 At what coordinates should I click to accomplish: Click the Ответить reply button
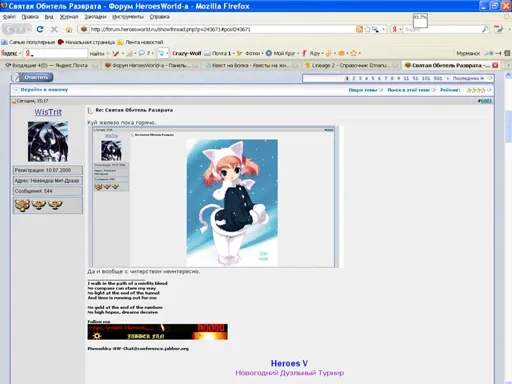[32, 77]
